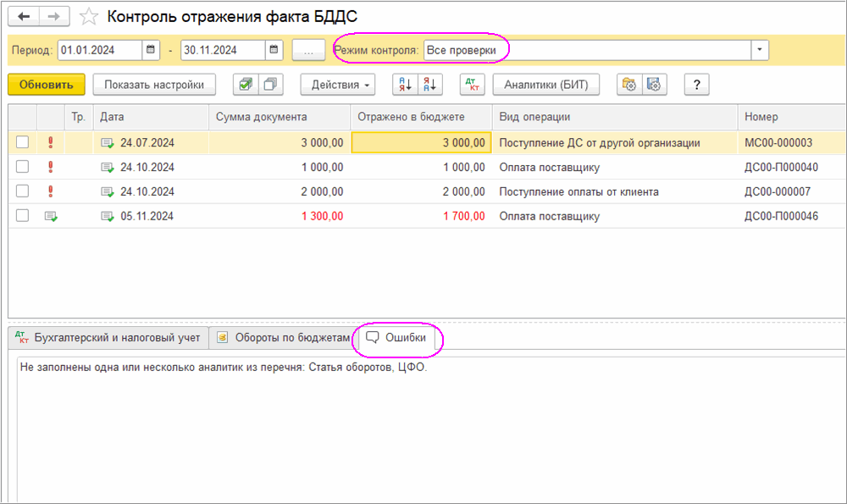Sort list ascending with the A-Я icon
The width and height of the screenshot is (847, 504).
pyautogui.click(x=405, y=85)
